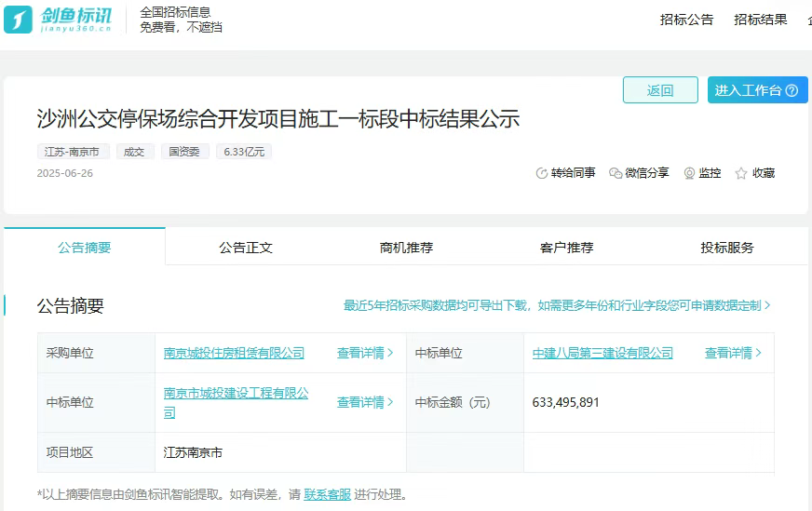Click the 剑鱼标讯 logo icon

coord(19,20)
